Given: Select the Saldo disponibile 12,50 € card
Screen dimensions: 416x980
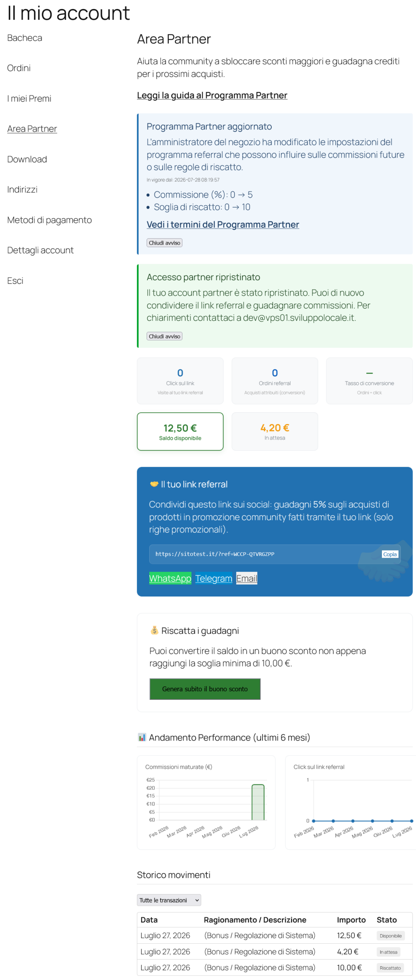Looking at the screenshot, I should pyautogui.click(x=180, y=431).
